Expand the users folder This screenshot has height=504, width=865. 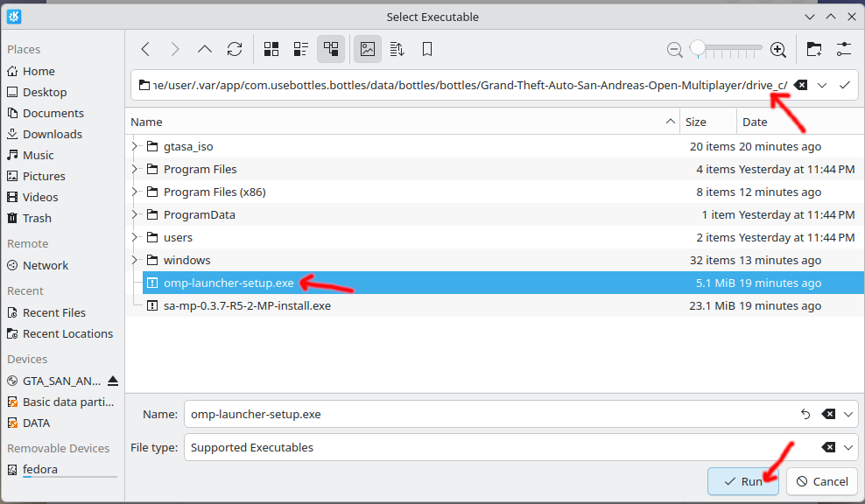134,237
